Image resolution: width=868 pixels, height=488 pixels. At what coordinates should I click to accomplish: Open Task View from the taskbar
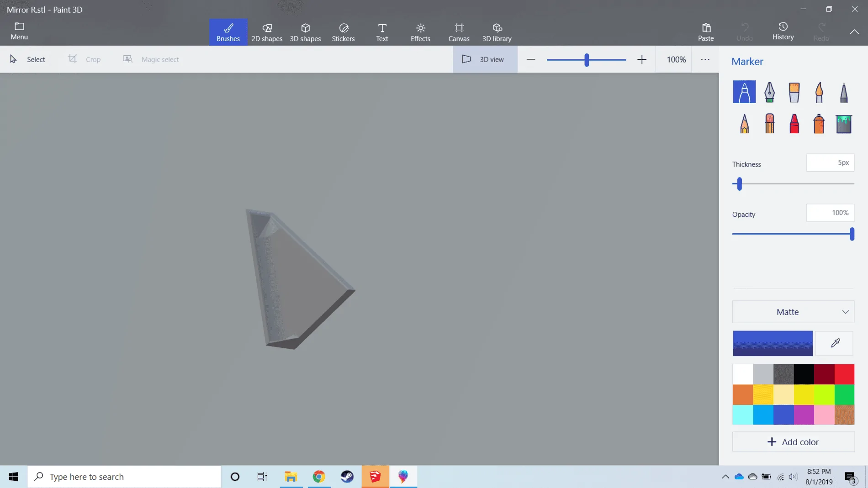tap(262, 477)
